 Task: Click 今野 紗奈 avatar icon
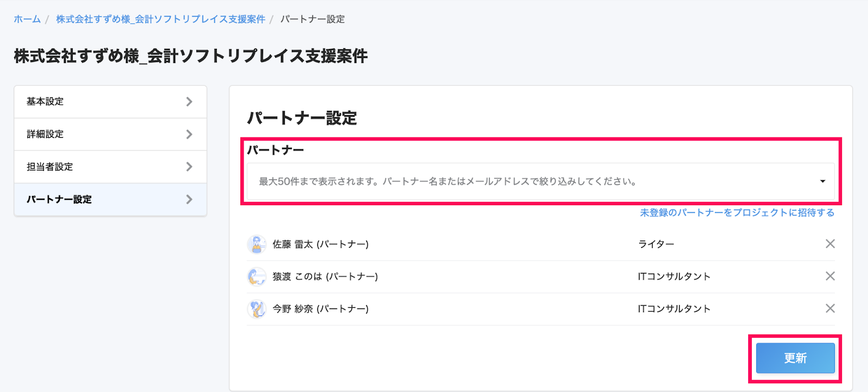256,309
